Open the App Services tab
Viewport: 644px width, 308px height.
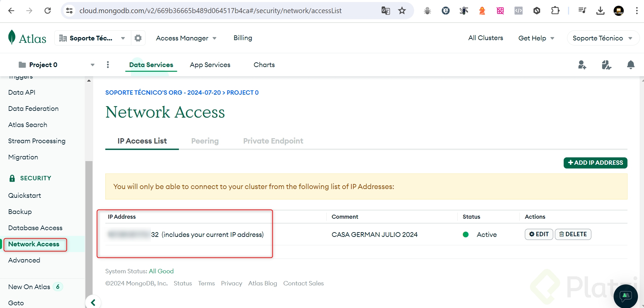tap(210, 65)
